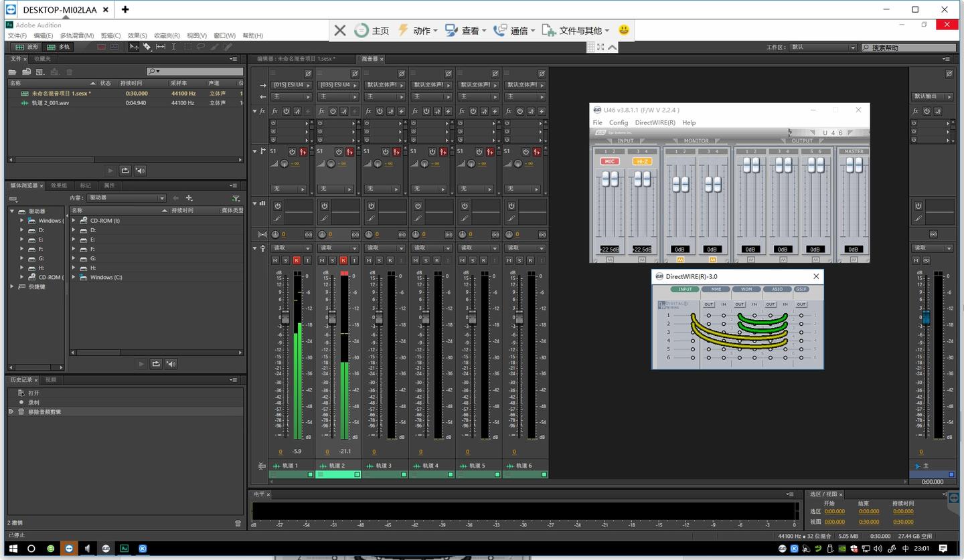Open track 1 output 主 dropdown

click(291, 97)
